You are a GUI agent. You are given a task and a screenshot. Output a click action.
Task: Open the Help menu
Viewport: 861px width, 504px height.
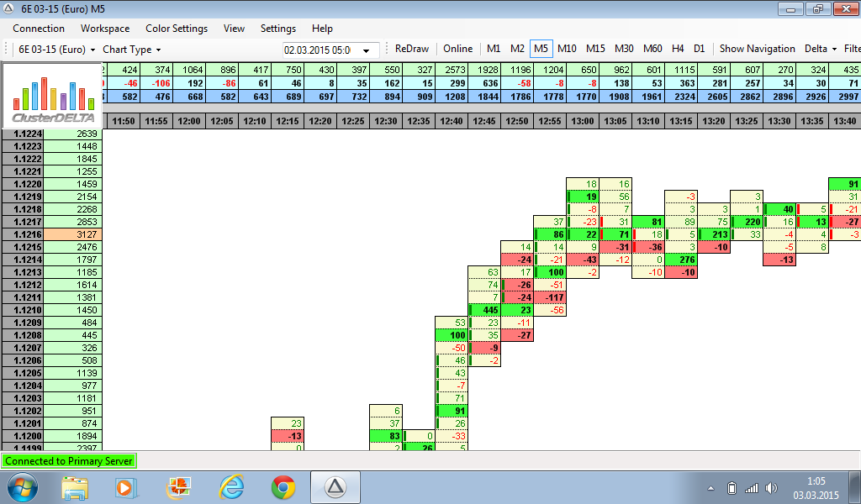tap(322, 29)
